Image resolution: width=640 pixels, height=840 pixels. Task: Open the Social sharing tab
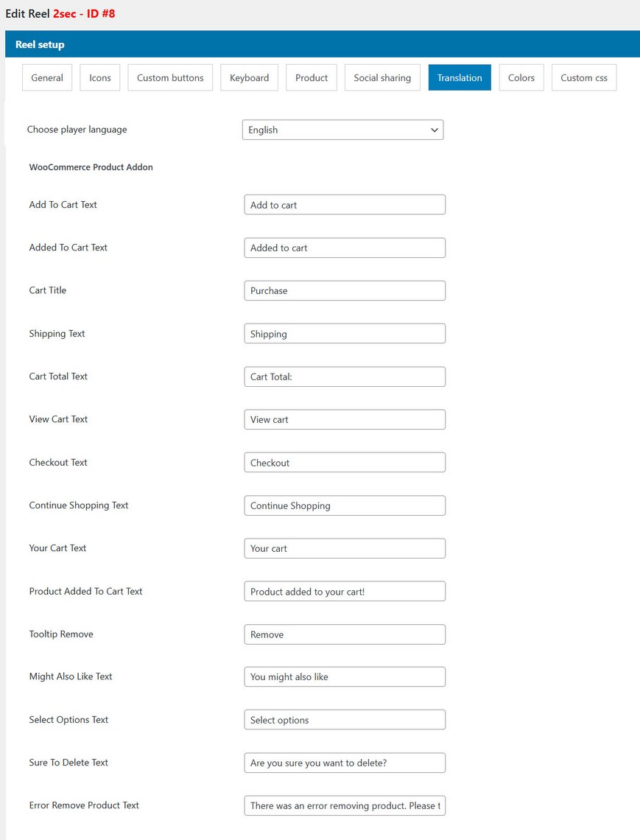(x=382, y=77)
